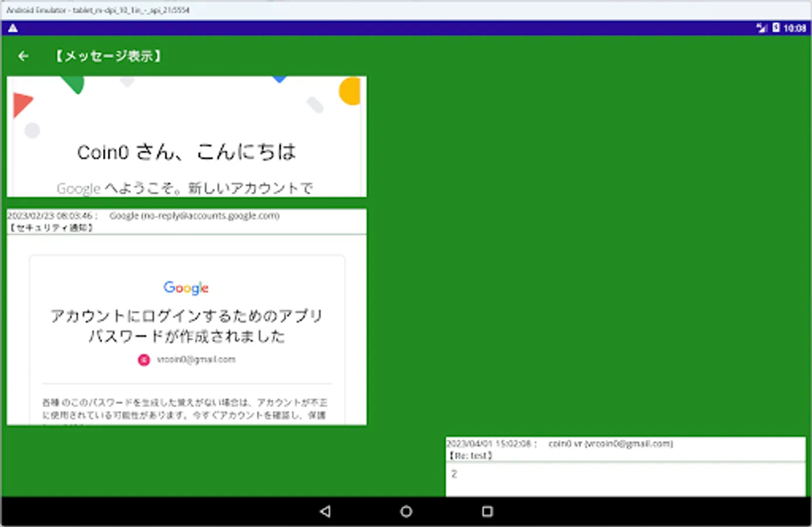Click the Google へようこそ text line
Image resolution: width=812 pixels, height=527 pixels.
[185, 188]
